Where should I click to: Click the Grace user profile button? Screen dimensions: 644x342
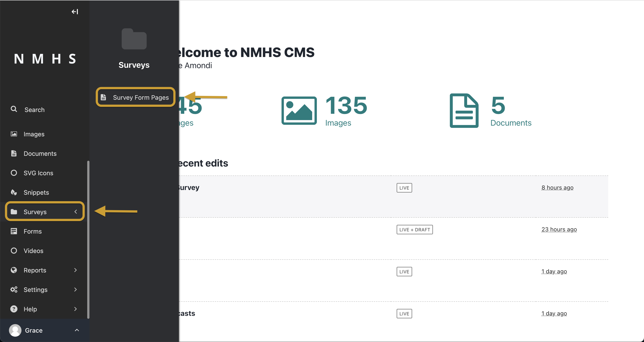(x=33, y=330)
